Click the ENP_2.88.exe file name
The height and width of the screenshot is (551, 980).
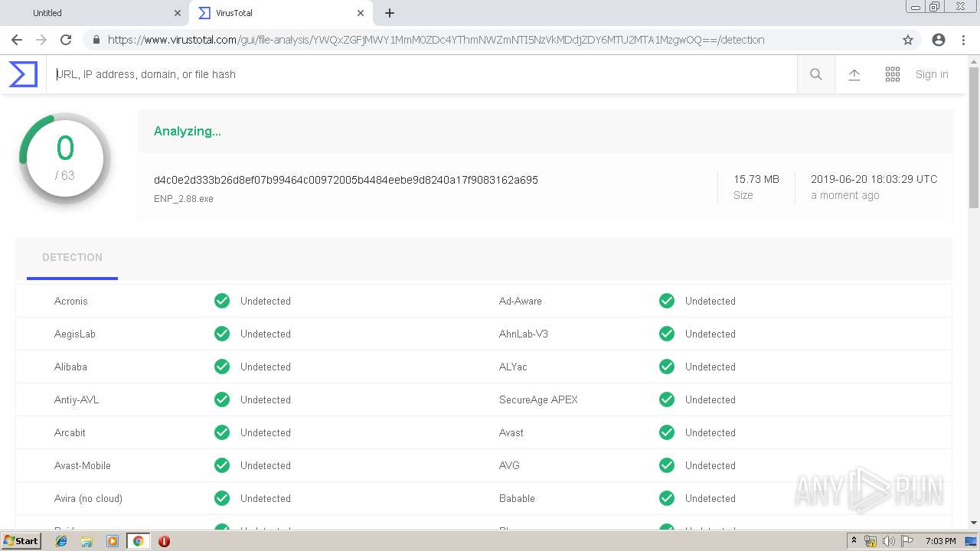184,199
